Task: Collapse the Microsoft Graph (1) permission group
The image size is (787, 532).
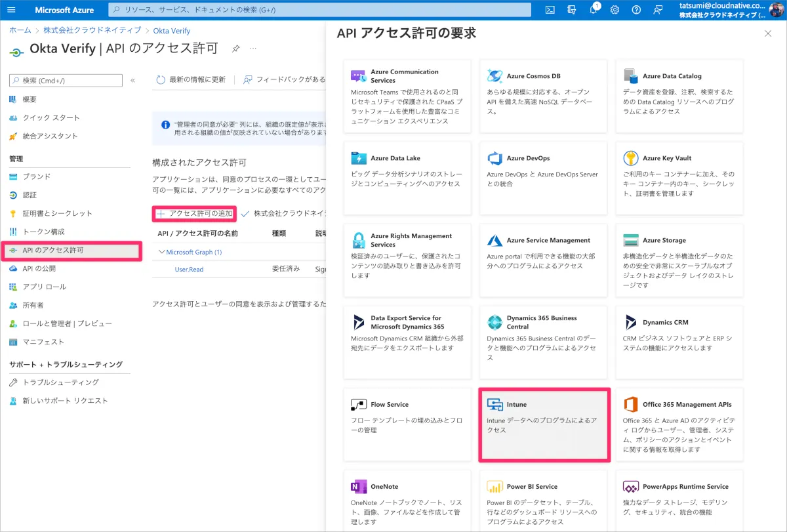Action: 162,252
